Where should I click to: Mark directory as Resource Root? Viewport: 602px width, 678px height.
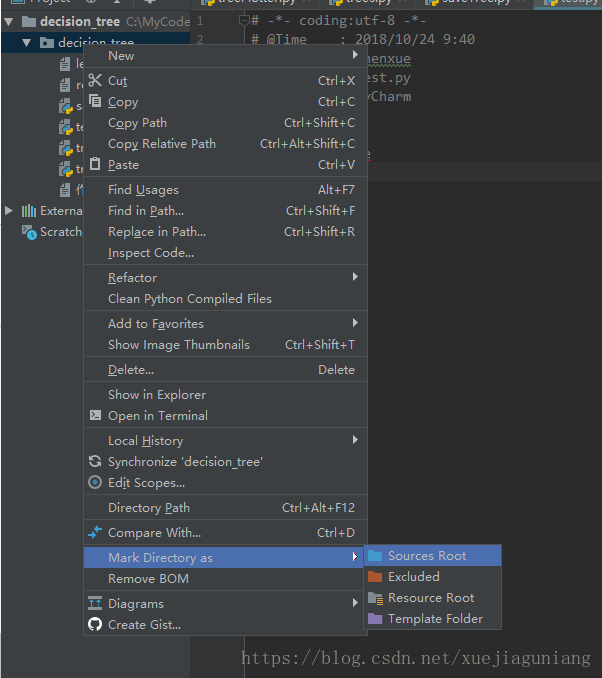tap(433, 598)
